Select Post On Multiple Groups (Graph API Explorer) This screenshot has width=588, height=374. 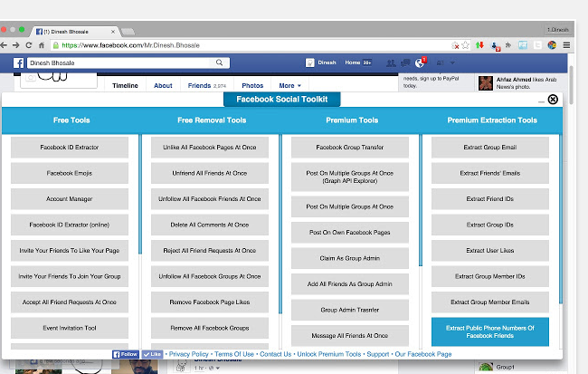350,177
